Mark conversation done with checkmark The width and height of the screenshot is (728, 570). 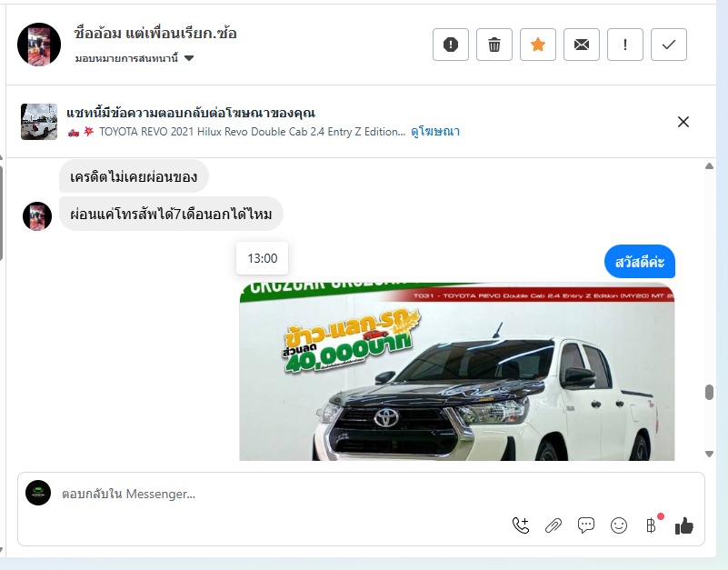669,45
